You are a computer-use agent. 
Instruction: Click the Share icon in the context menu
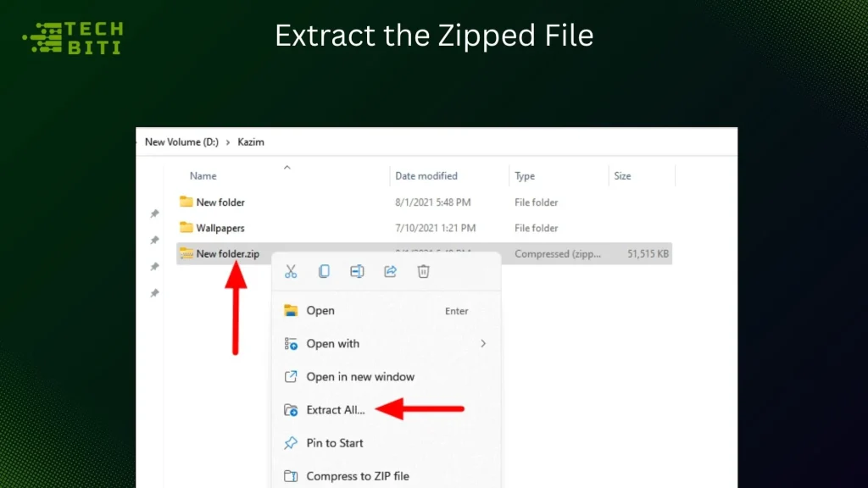pyautogui.click(x=390, y=271)
